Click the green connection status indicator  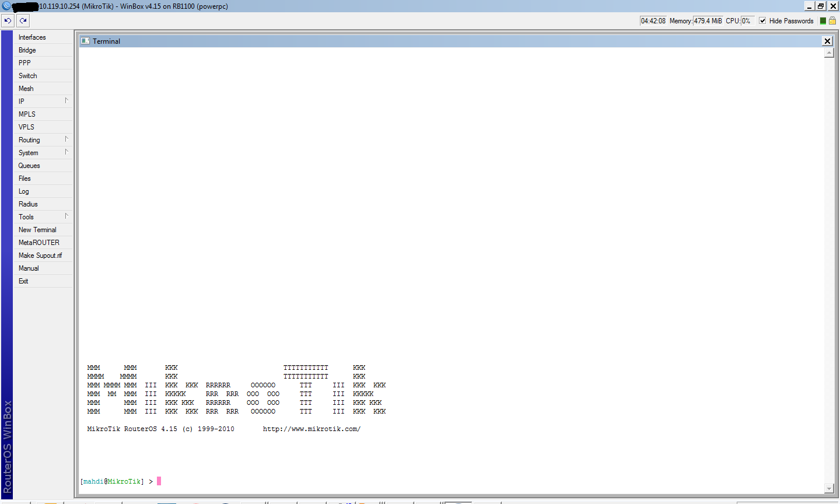click(823, 20)
